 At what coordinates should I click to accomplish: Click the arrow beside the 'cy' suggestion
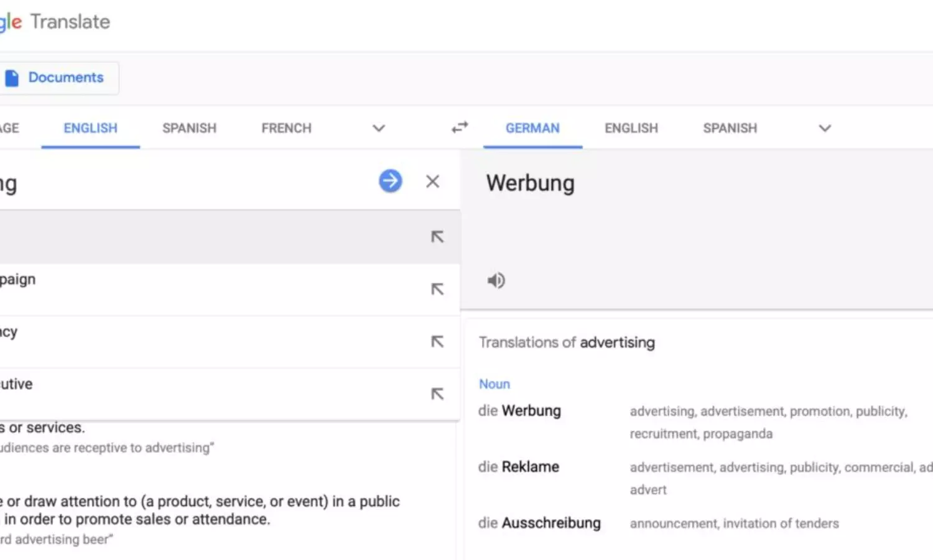(437, 341)
